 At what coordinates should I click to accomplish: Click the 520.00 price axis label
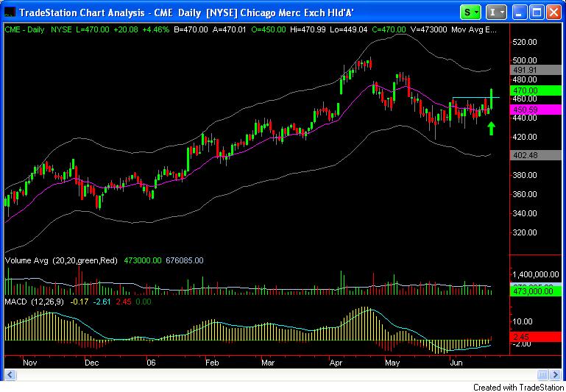click(525, 42)
